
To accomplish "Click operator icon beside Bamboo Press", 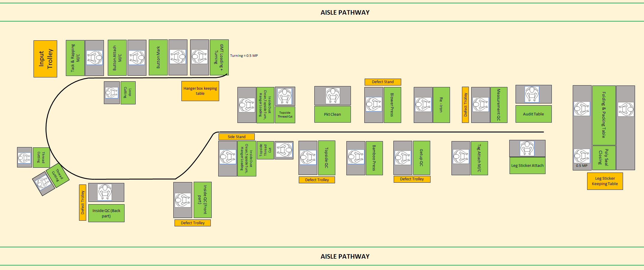I will click(x=356, y=157).
